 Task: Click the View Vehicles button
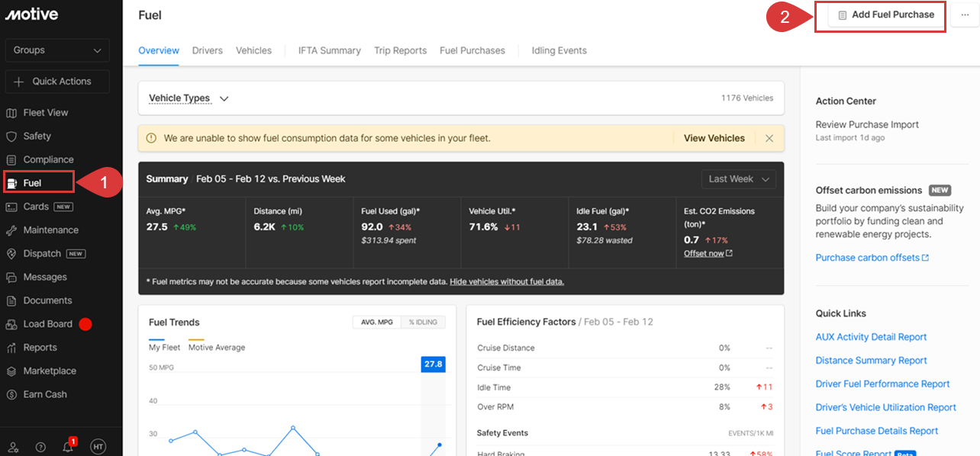coord(714,138)
